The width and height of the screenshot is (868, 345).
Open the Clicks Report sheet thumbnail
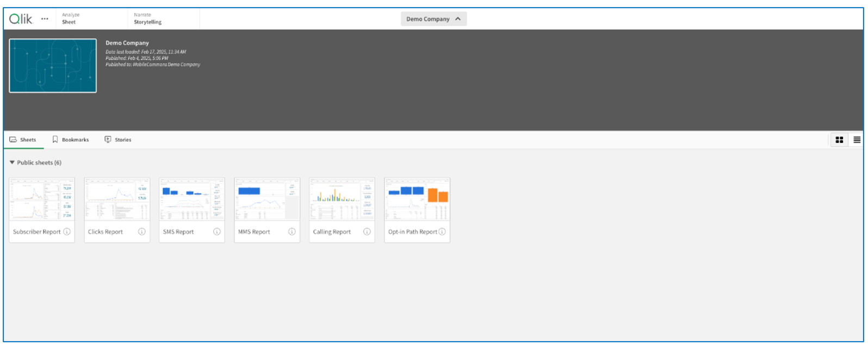[x=117, y=199]
